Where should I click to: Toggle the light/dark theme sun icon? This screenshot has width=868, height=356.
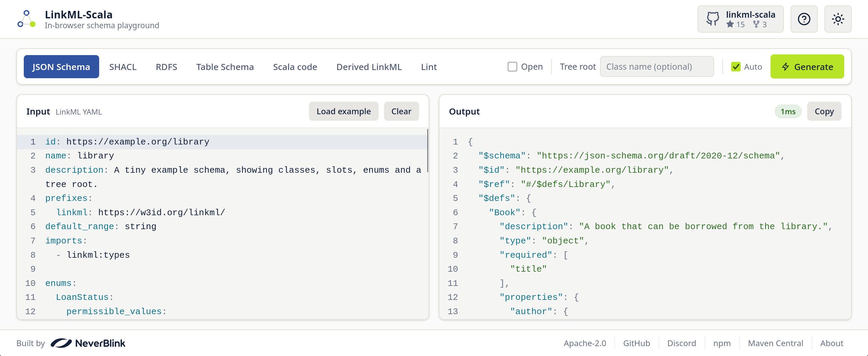(x=838, y=19)
